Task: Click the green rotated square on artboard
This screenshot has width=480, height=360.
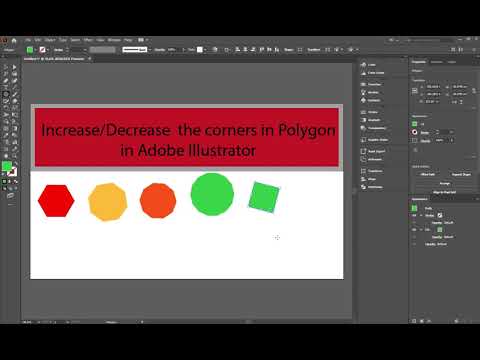Action: pos(264,197)
